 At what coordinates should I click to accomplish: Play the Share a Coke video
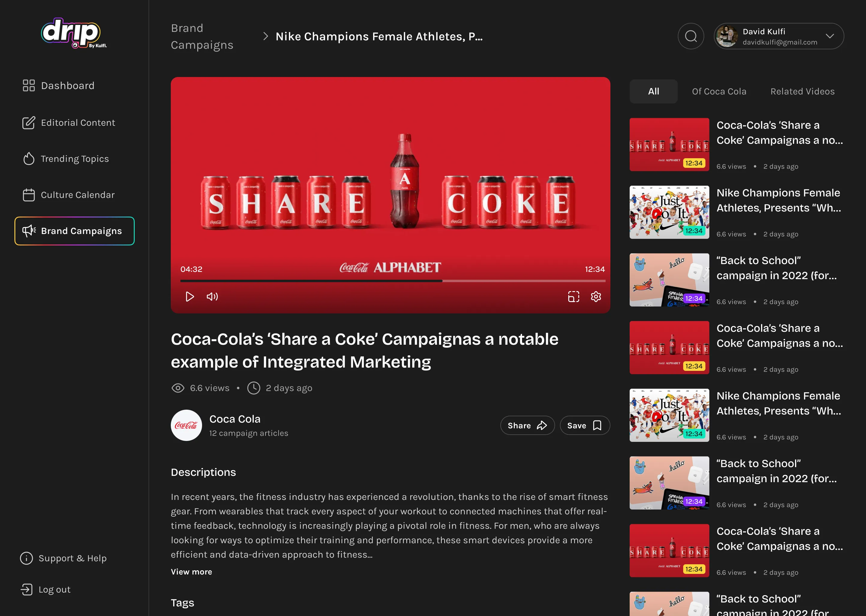[x=190, y=297]
